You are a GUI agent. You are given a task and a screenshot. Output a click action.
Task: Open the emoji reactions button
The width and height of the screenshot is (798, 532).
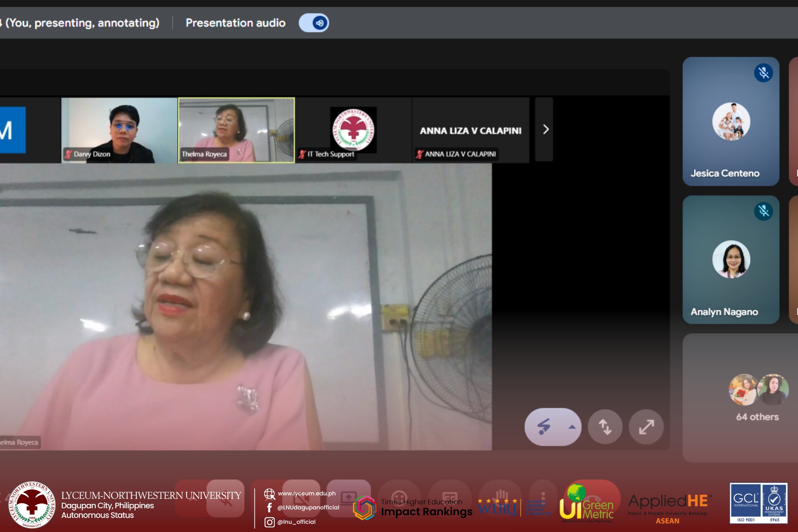tap(399, 498)
